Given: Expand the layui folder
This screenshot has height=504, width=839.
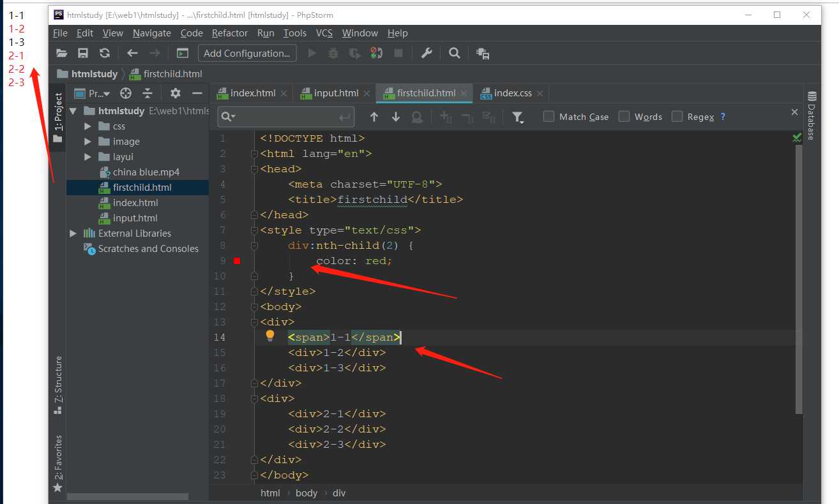Looking at the screenshot, I should [x=88, y=157].
